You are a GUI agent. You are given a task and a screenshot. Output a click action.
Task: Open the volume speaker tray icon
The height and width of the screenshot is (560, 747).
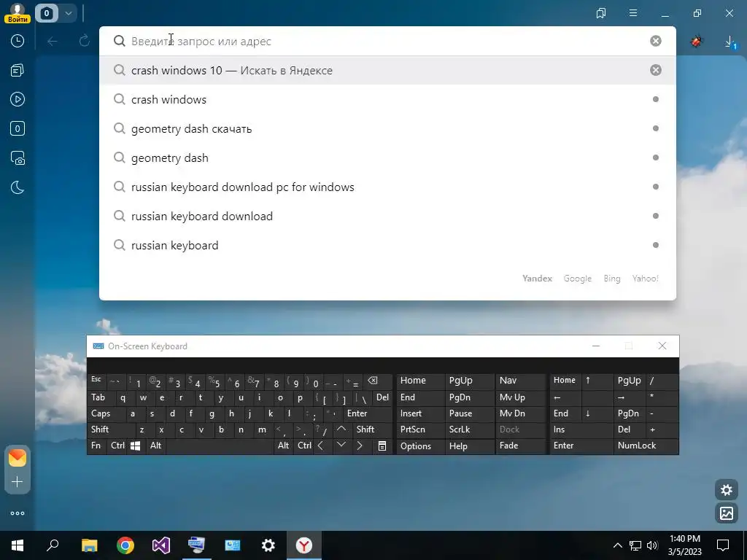(652, 545)
